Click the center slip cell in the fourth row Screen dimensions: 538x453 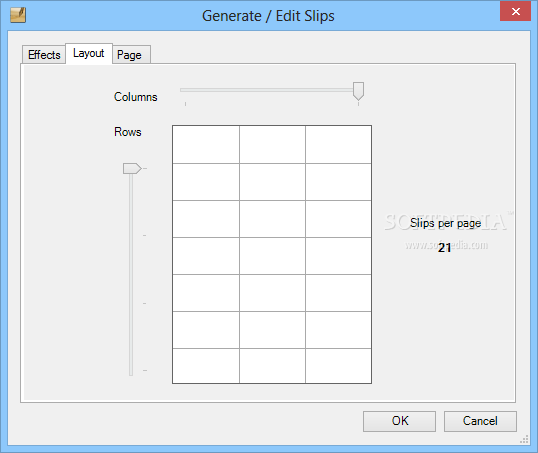(x=272, y=256)
